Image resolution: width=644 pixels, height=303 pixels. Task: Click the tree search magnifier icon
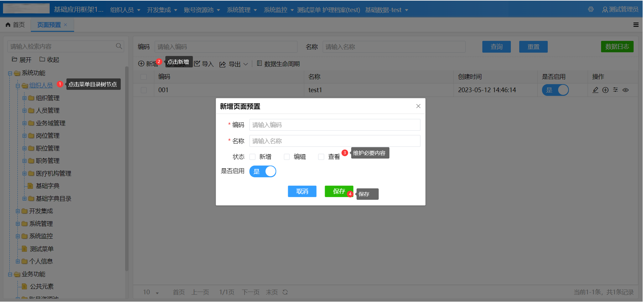[119, 46]
